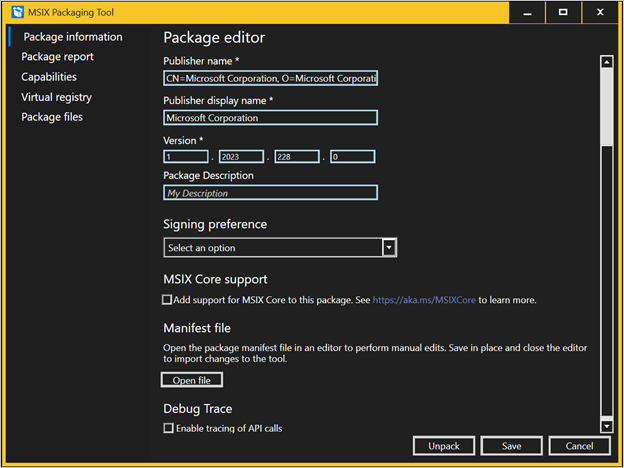Open the aka.ms/MSIXCore link
This screenshot has height=468, width=624.
click(424, 300)
